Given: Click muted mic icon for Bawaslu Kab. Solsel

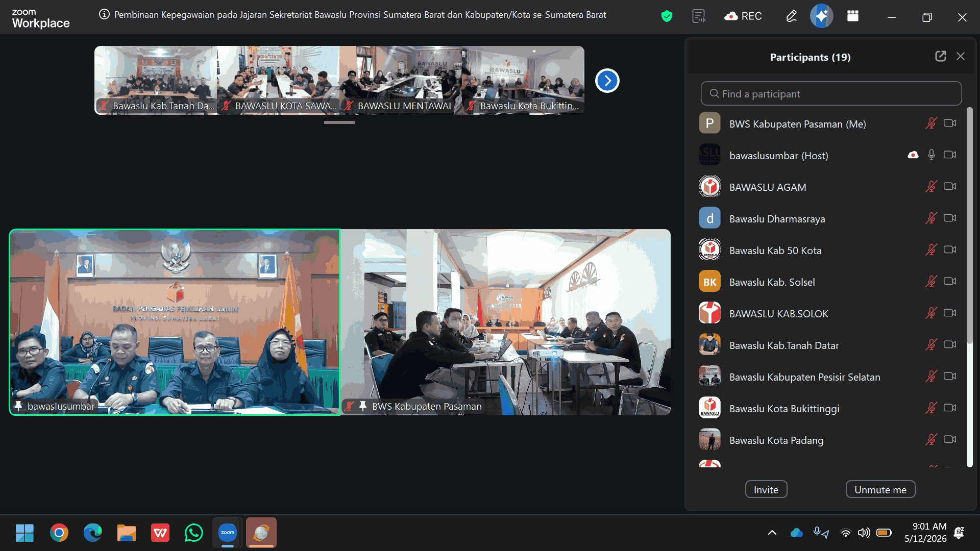Looking at the screenshot, I should tap(931, 282).
